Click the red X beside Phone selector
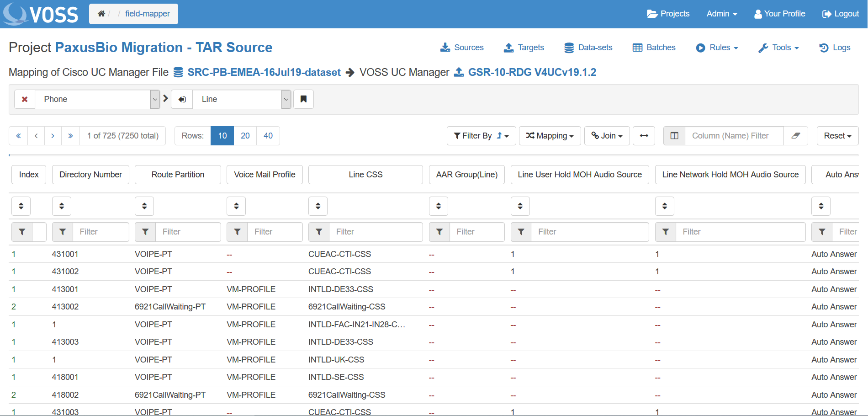 tap(25, 99)
